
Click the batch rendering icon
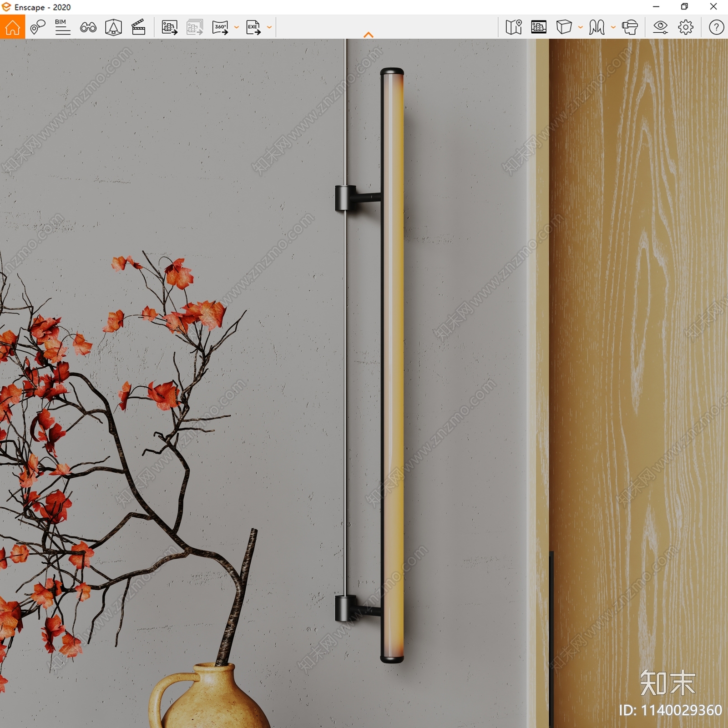point(195,27)
